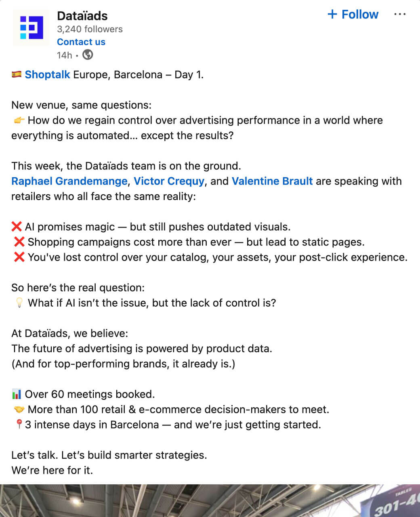Click the red cross before 'You've lost control'
The width and height of the screenshot is (420, 517).
click(19, 257)
